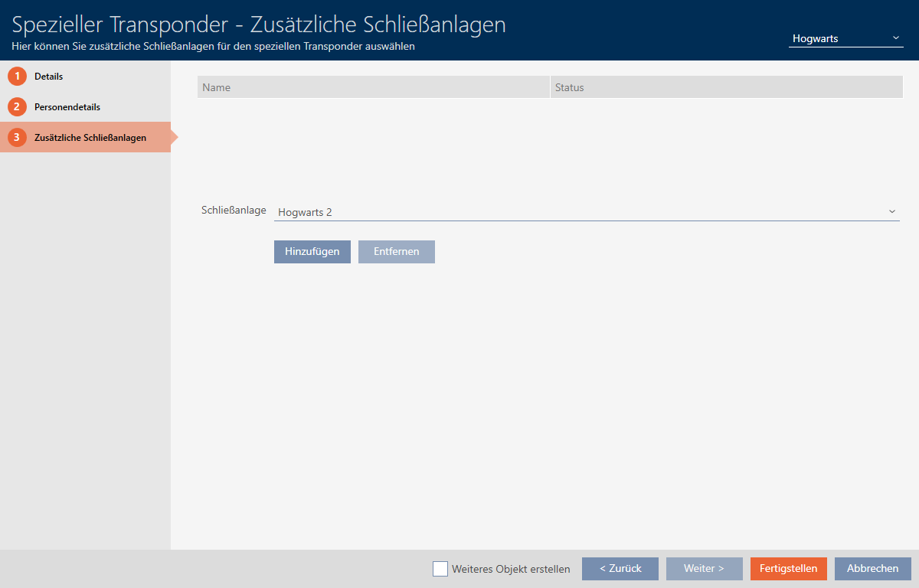Sort the list by the Name column header
This screenshot has height=588, width=919.
pos(374,87)
